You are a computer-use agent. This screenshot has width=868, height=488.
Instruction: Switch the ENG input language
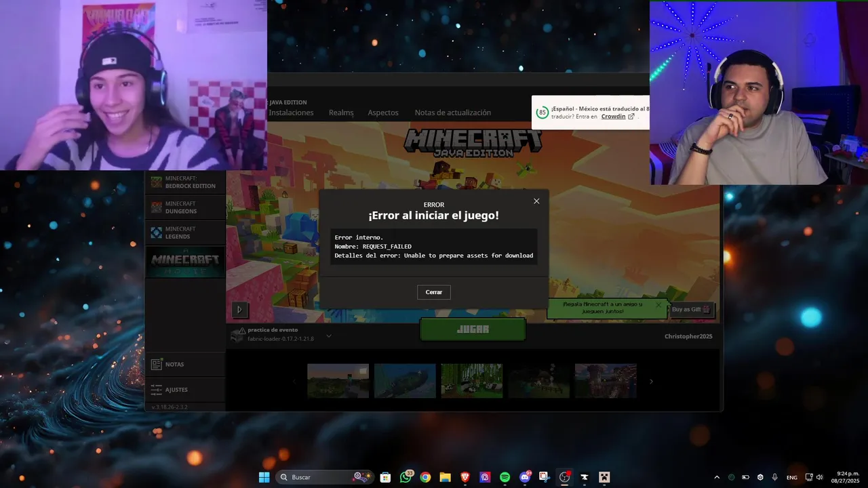pyautogui.click(x=792, y=477)
